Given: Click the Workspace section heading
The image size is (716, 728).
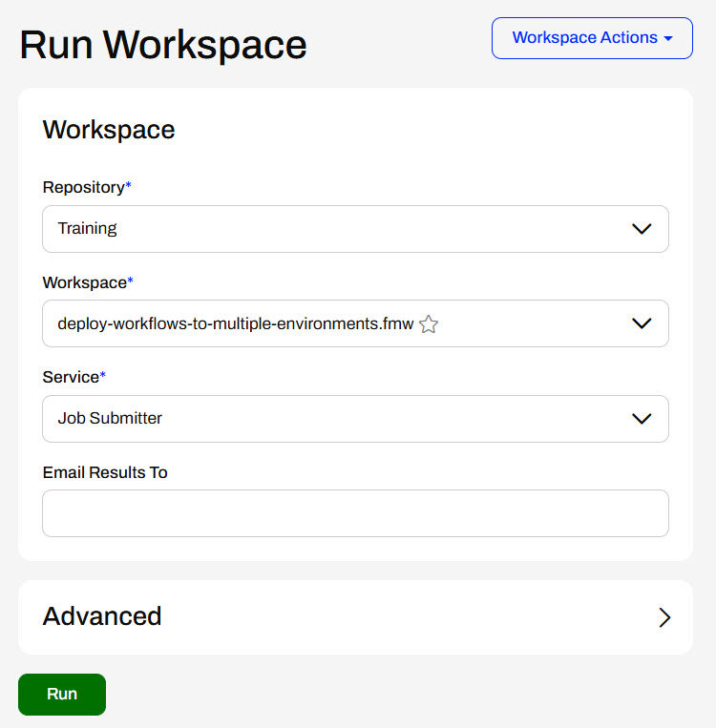Looking at the screenshot, I should coord(109,130).
